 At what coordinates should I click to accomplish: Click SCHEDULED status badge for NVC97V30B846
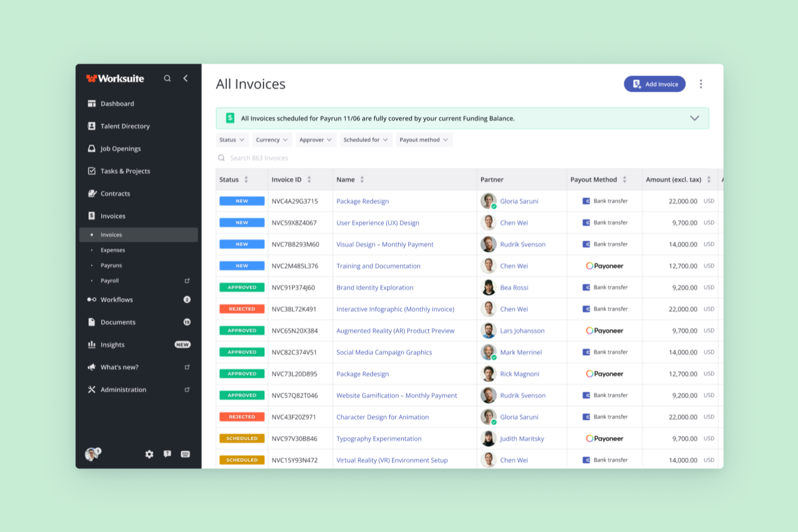click(x=242, y=438)
